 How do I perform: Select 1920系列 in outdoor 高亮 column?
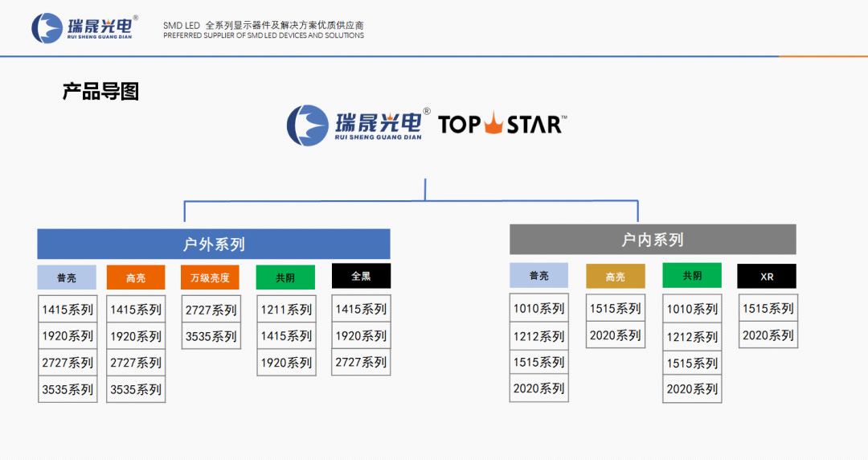pyautogui.click(x=136, y=336)
